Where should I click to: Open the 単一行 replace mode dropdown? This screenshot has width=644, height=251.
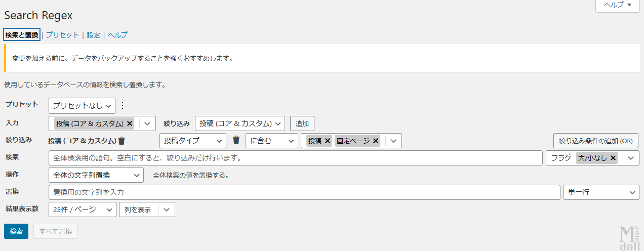click(x=600, y=192)
